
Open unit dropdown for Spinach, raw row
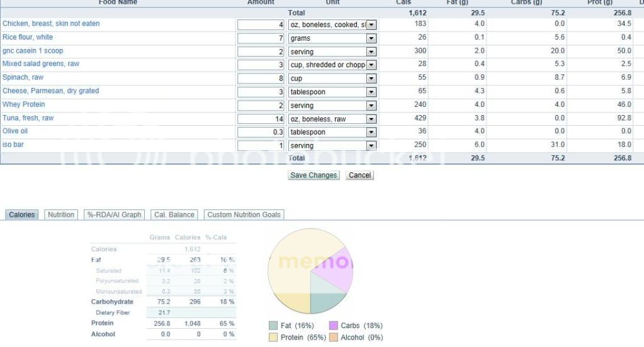tap(371, 79)
